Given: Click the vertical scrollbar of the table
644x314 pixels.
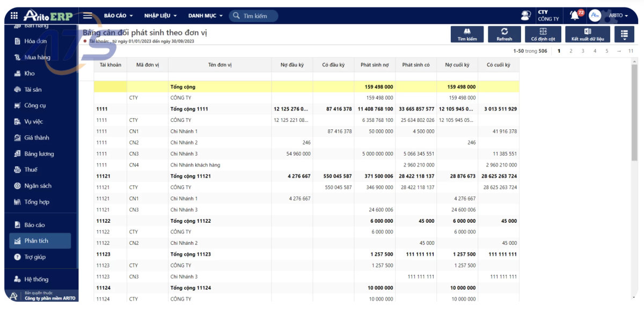Looking at the screenshot, I should [x=634, y=134].
